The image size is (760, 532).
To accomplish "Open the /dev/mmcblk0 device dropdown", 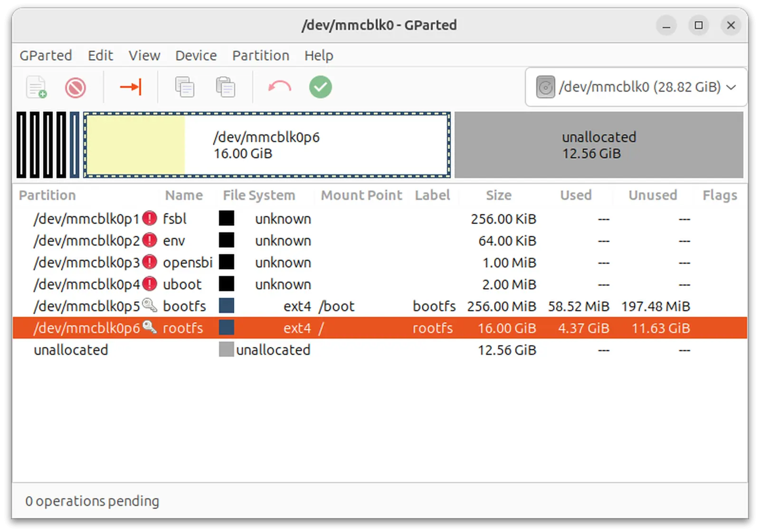I will (636, 87).
